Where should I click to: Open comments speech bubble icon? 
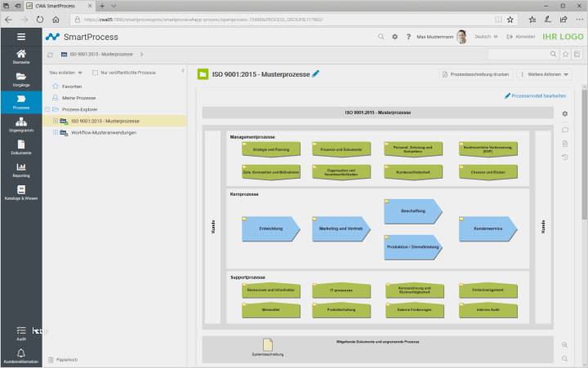click(x=565, y=130)
